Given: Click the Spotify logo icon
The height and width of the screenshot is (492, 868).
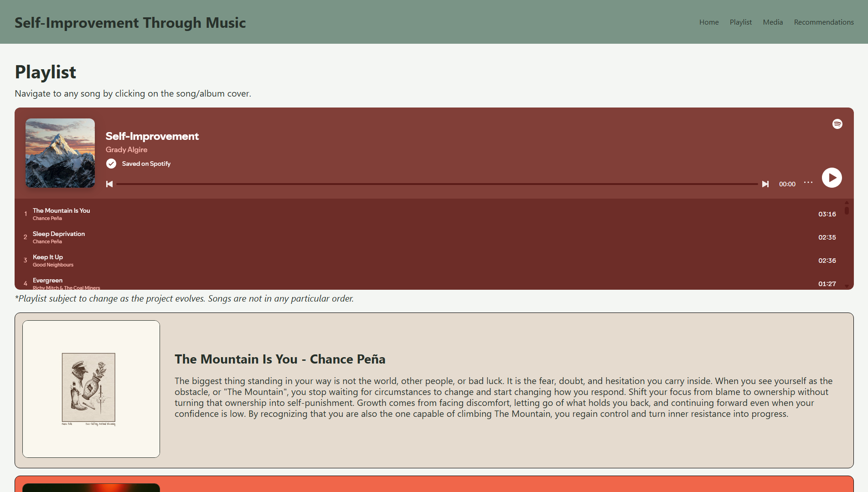Looking at the screenshot, I should [x=837, y=124].
